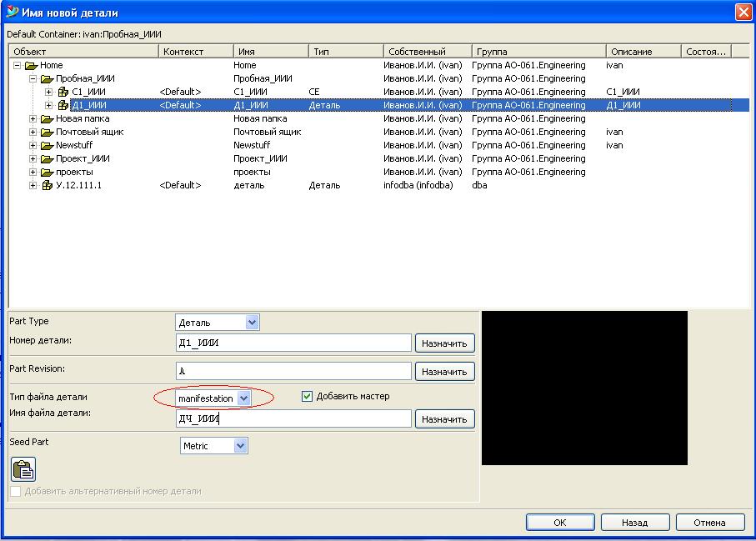This screenshot has width=756, height=541.
Task: Click the Пробная_ИИИ folder icon
Action: (x=47, y=78)
